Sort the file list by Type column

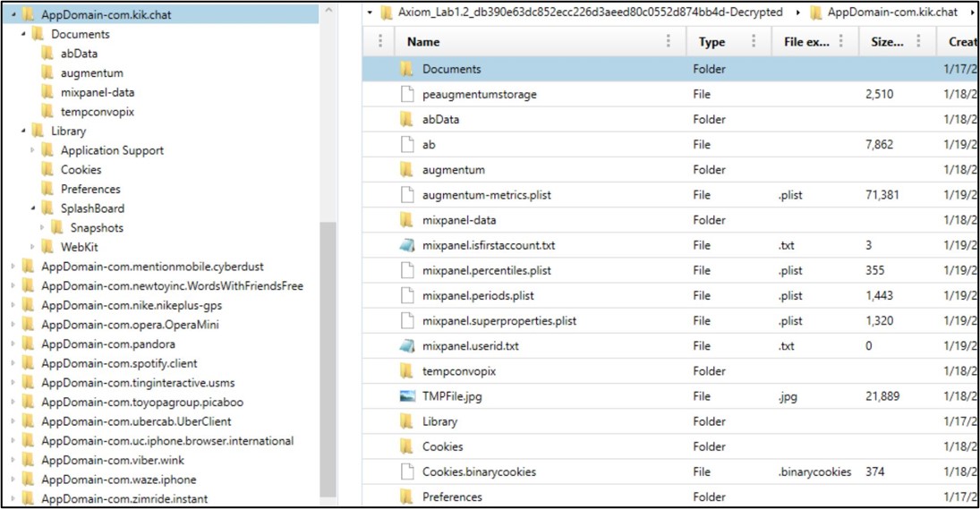712,41
